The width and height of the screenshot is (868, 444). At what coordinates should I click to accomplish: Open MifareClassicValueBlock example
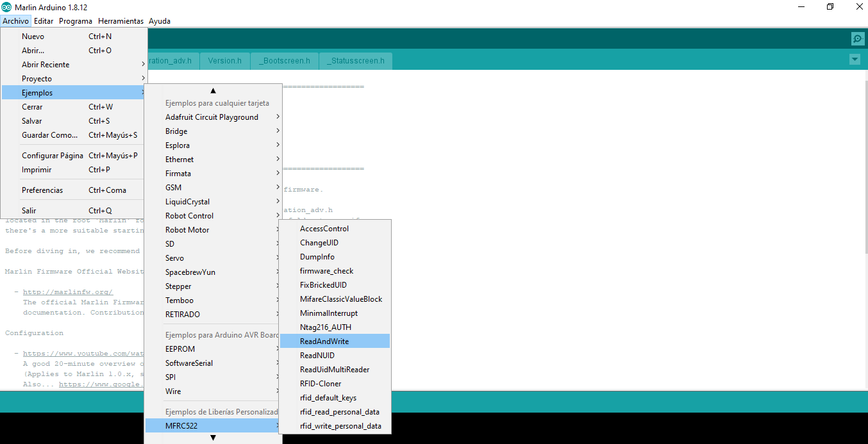(335, 299)
